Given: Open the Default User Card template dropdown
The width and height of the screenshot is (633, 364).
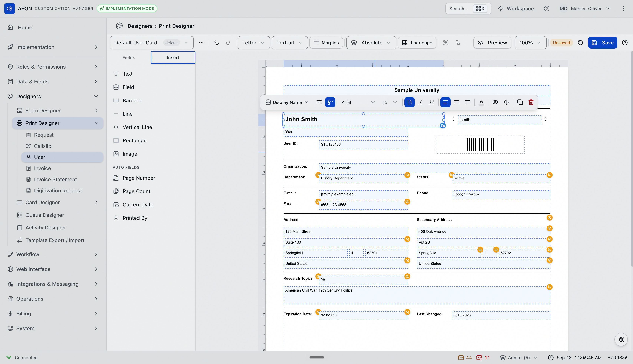Looking at the screenshot, I should (151, 43).
